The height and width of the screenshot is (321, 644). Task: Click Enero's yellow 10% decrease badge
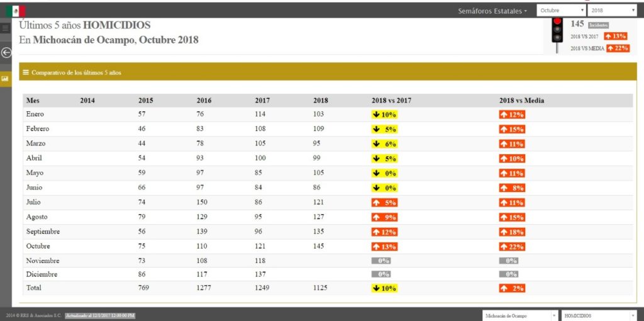(x=384, y=115)
